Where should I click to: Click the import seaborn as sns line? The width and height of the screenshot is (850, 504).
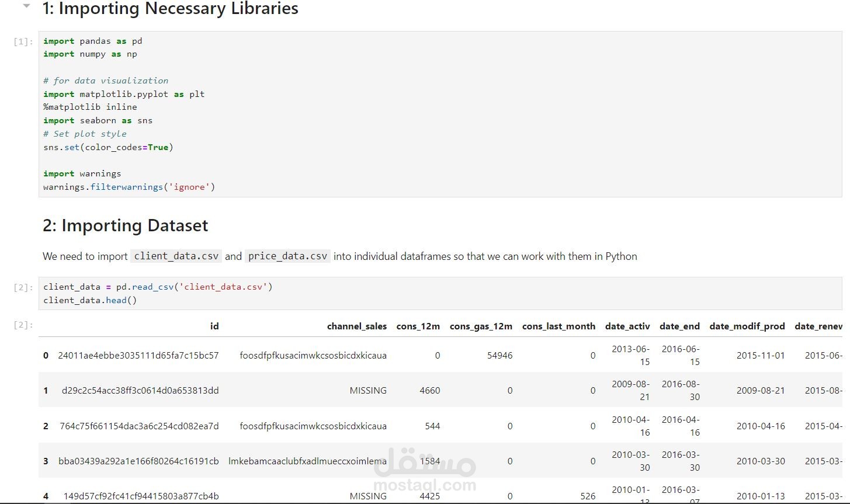pos(98,120)
